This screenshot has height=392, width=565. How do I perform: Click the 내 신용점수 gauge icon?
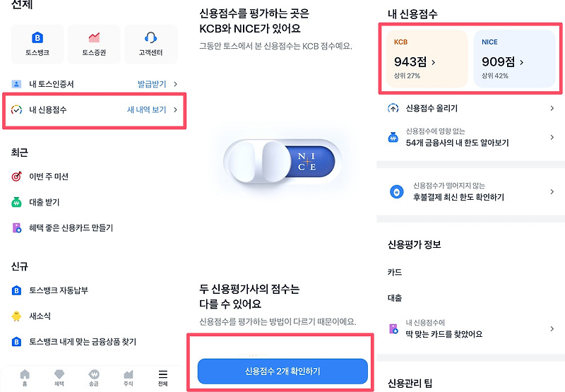click(16, 109)
